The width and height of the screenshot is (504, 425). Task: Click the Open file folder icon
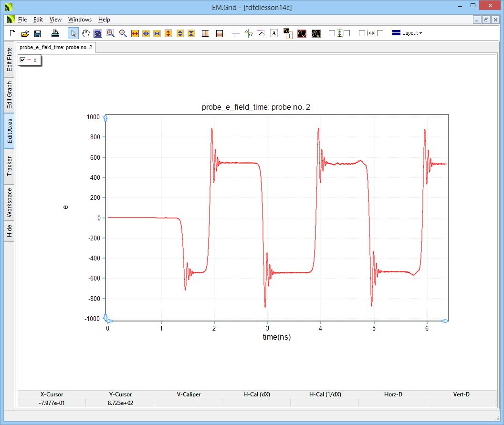click(x=25, y=33)
